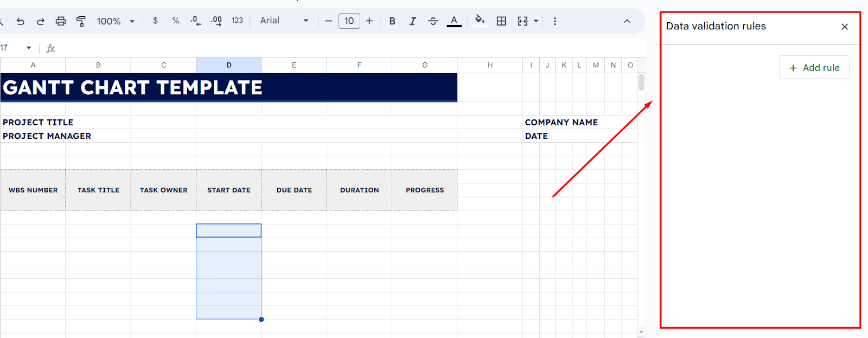The height and width of the screenshot is (338, 868).
Task: Click the vertical scrollbar thumb
Action: coord(641,82)
